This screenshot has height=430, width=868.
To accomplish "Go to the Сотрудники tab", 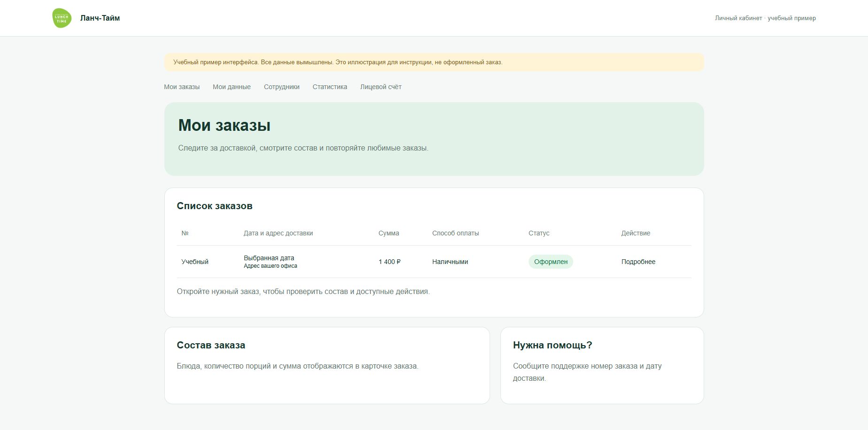I will click(x=282, y=87).
